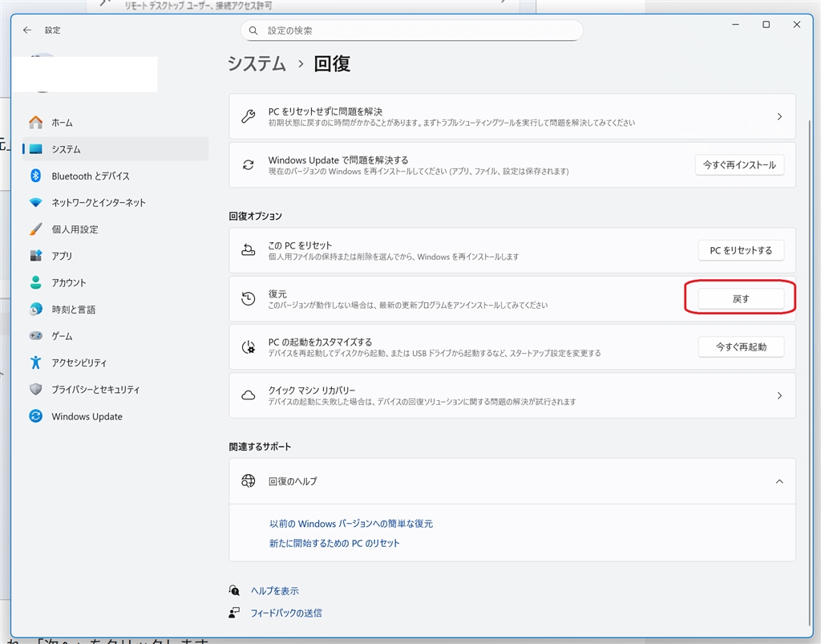Click the power gear icon for startup customization
The height and width of the screenshot is (644, 821).
point(249,347)
